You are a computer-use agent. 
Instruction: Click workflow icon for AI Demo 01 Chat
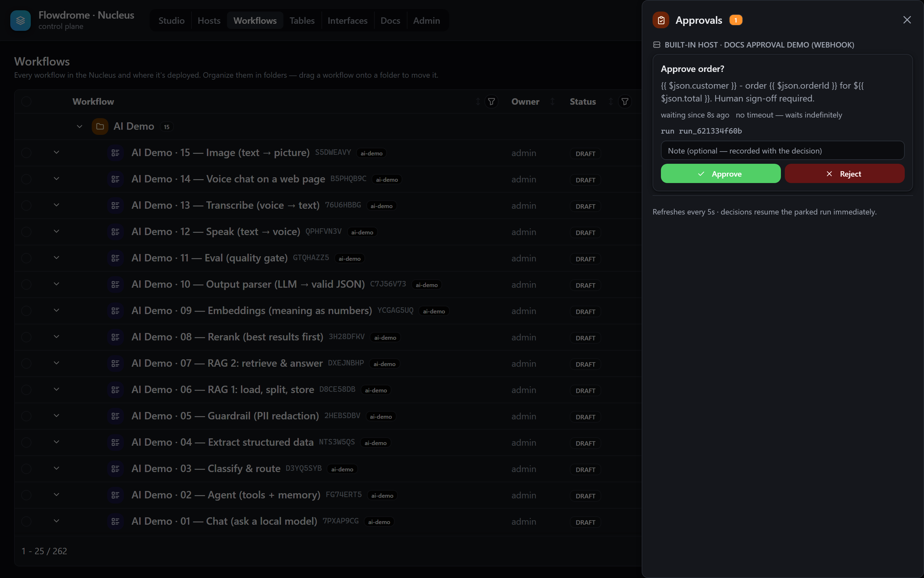[x=115, y=522]
